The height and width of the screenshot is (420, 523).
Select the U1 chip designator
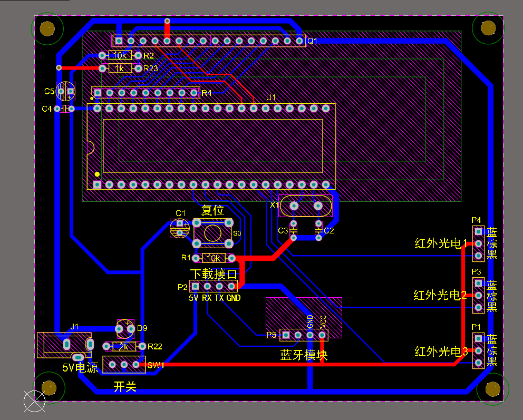(271, 97)
